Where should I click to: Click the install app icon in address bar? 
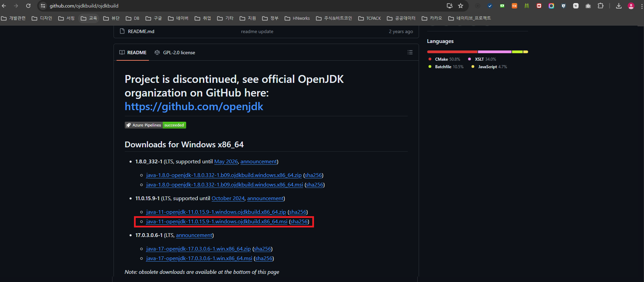pyautogui.click(x=450, y=6)
